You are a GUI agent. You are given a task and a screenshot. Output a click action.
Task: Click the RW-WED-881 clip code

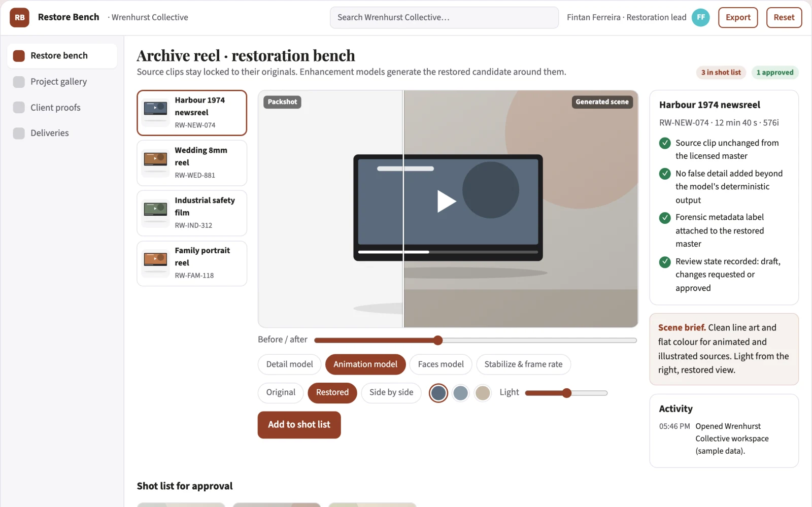tap(195, 175)
